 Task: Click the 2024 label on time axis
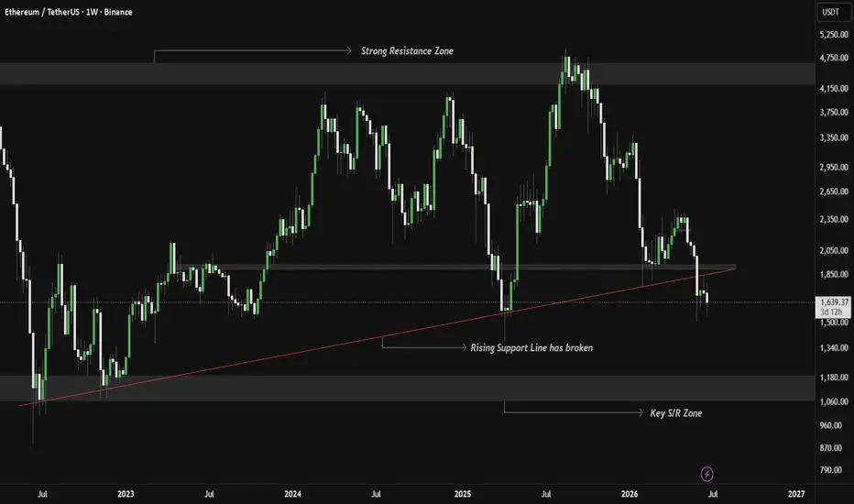coord(292,494)
